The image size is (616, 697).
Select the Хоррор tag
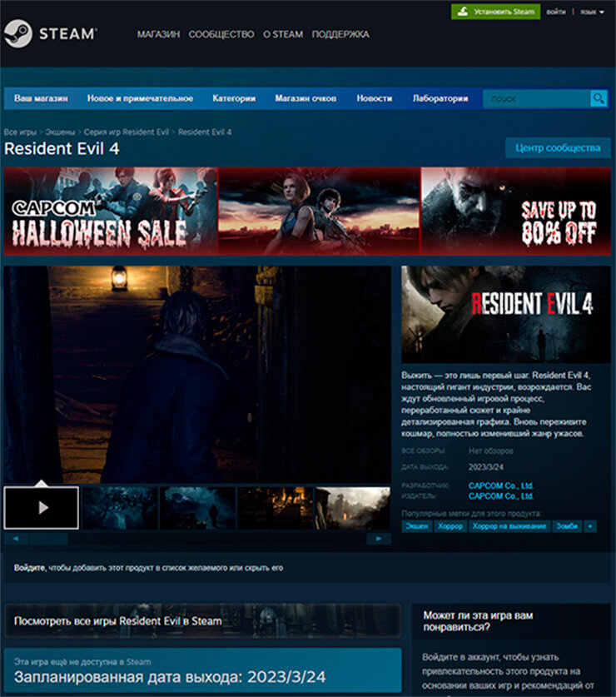[450, 526]
